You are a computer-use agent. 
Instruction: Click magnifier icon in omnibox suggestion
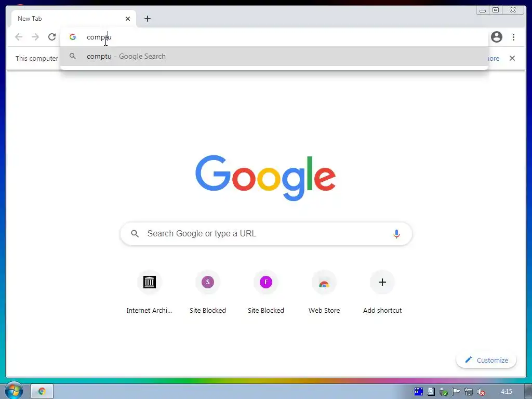(x=73, y=56)
